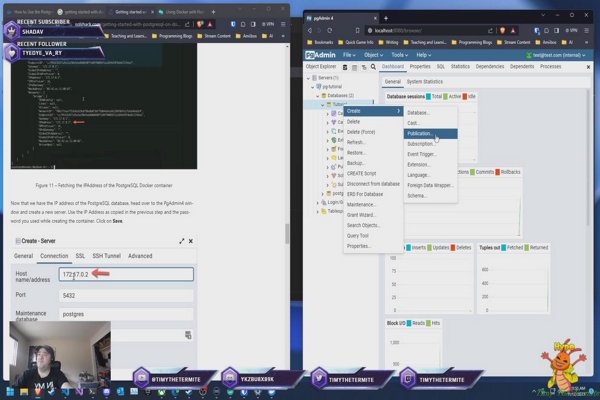This screenshot has width=600, height=400.
Task: Open Stream Content folder in tutorial browser
Action: point(214,36)
